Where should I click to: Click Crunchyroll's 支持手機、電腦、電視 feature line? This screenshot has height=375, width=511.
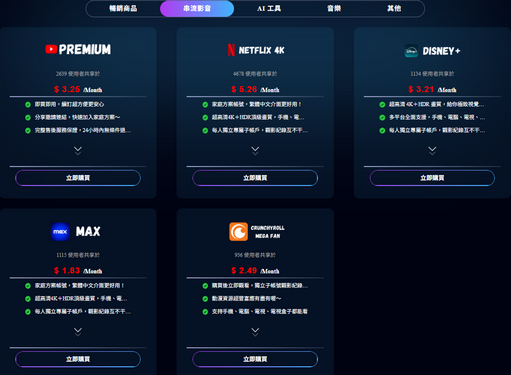pos(260,312)
